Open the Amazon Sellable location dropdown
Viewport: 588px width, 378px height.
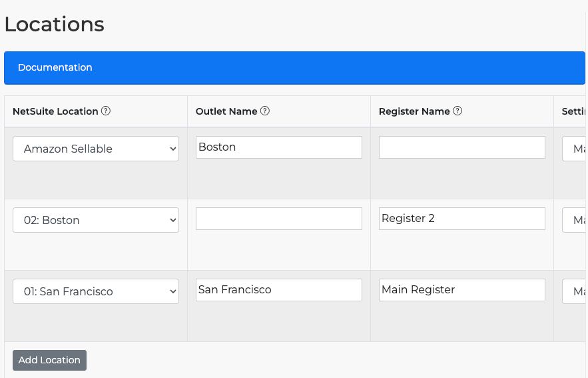point(96,149)
